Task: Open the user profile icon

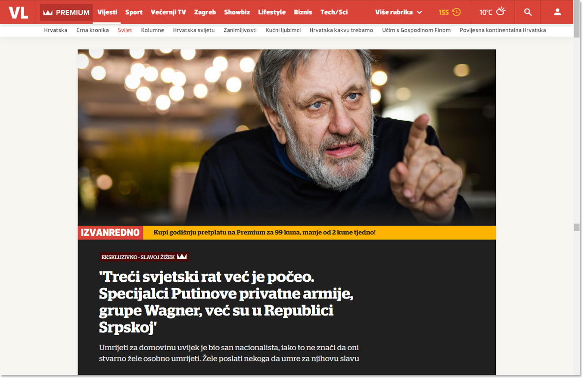Action: pyautogui.click(x=557, y=12)
